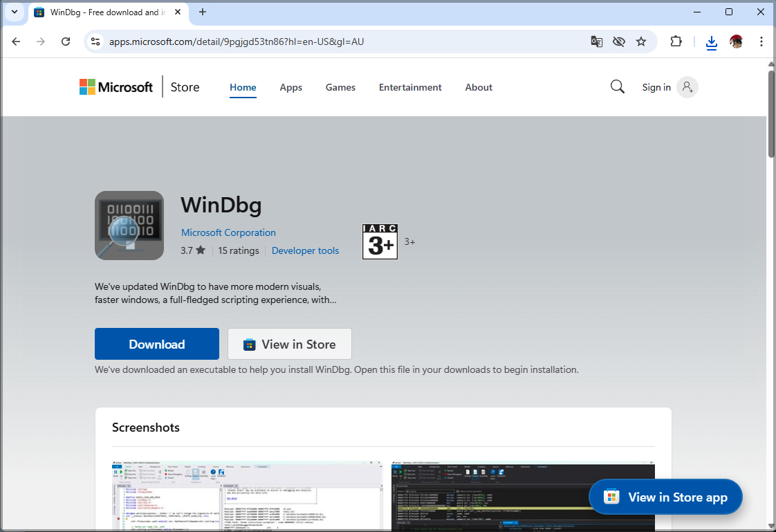Click the IARC 3+ rating badge
The width and height of the screenshot is (776, 532).
pos(380,241)
